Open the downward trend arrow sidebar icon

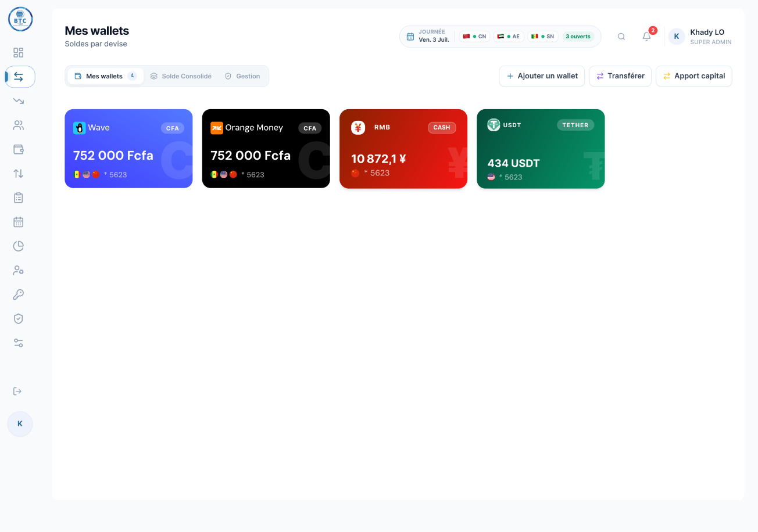coord(19,101)
